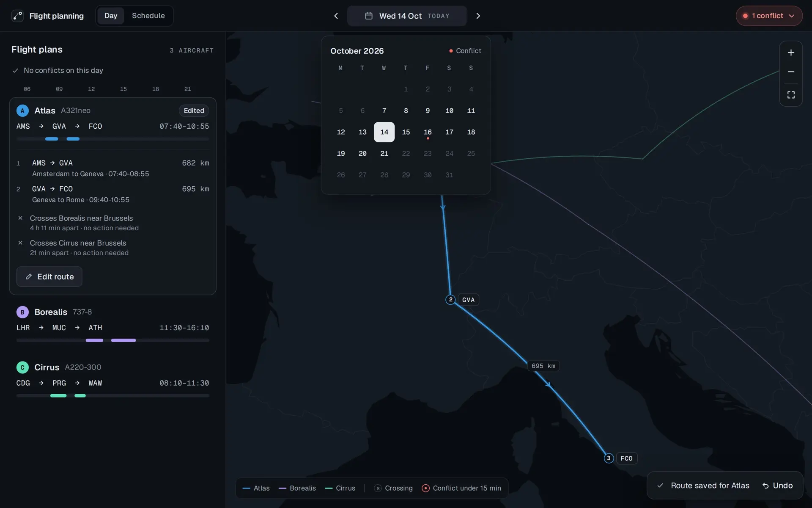Click Borealis second purple timeline segment

click(123, 340)
